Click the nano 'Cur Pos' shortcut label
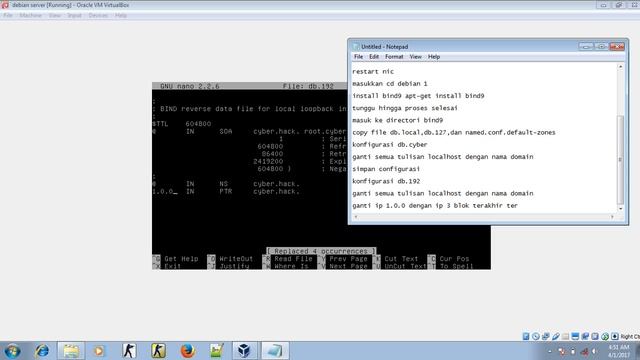The height and width of the screenshot is (360, 640). (454, 259)
